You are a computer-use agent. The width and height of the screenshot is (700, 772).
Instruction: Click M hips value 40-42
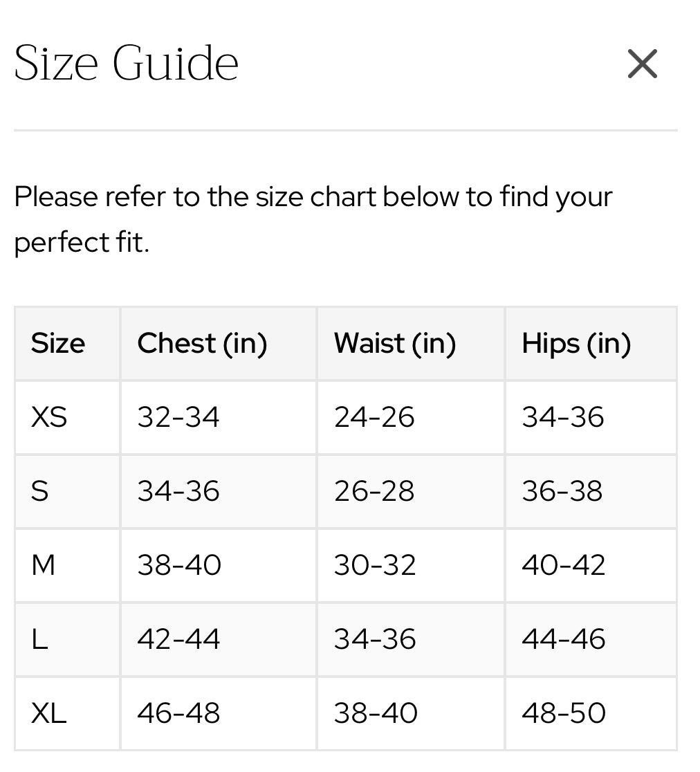[x=563, y=565]
